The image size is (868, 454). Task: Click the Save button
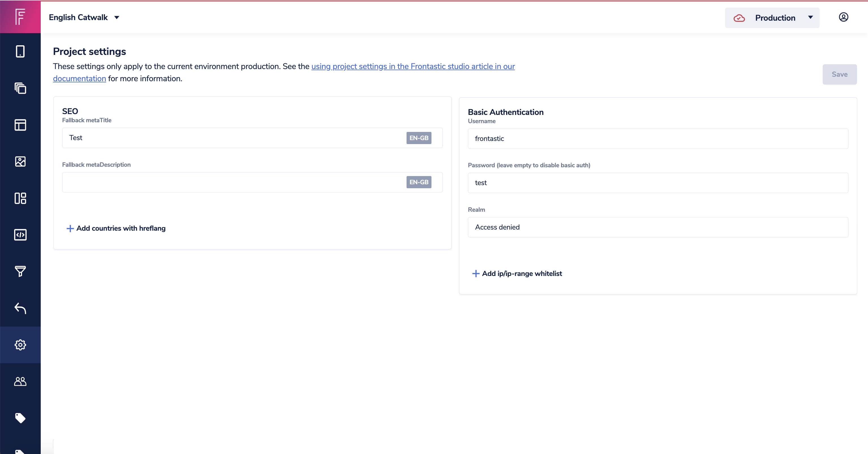(x=839, y=74)
